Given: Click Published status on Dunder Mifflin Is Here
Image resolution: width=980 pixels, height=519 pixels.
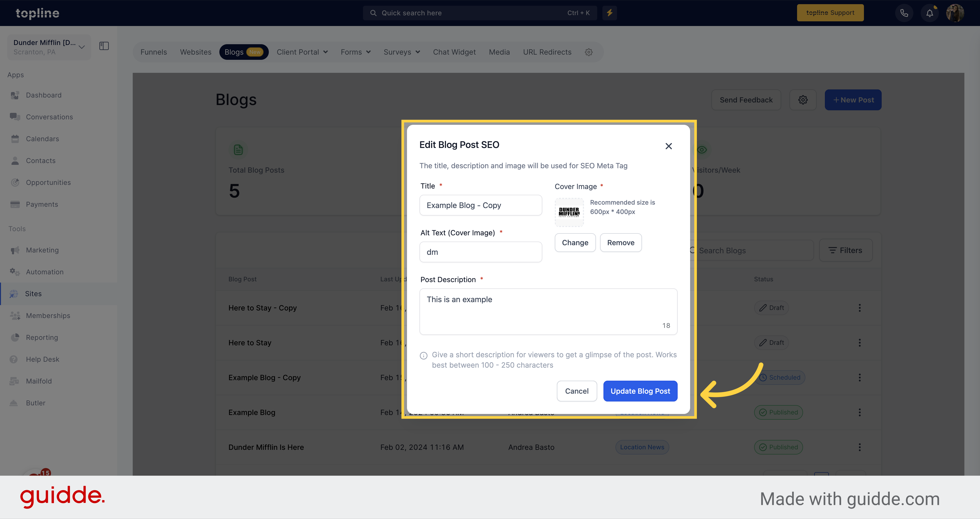Looking at the screenshot, I should click(778, 447).
